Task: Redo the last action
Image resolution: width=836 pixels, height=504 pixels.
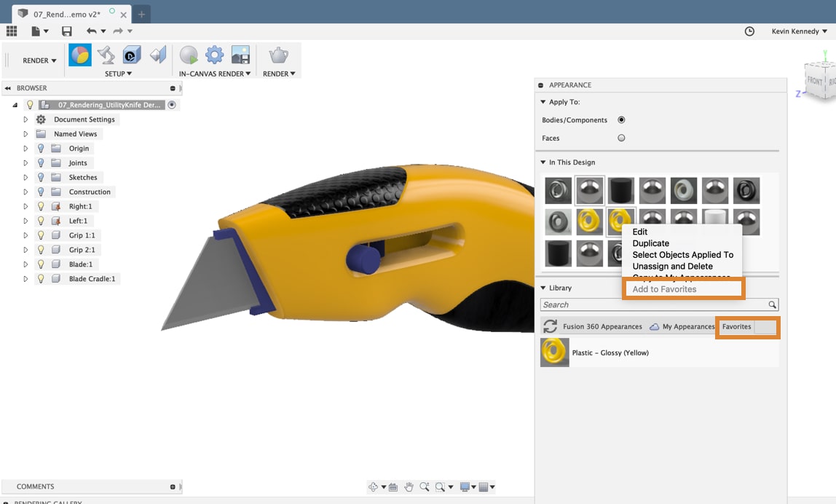Action: point(118,31)
